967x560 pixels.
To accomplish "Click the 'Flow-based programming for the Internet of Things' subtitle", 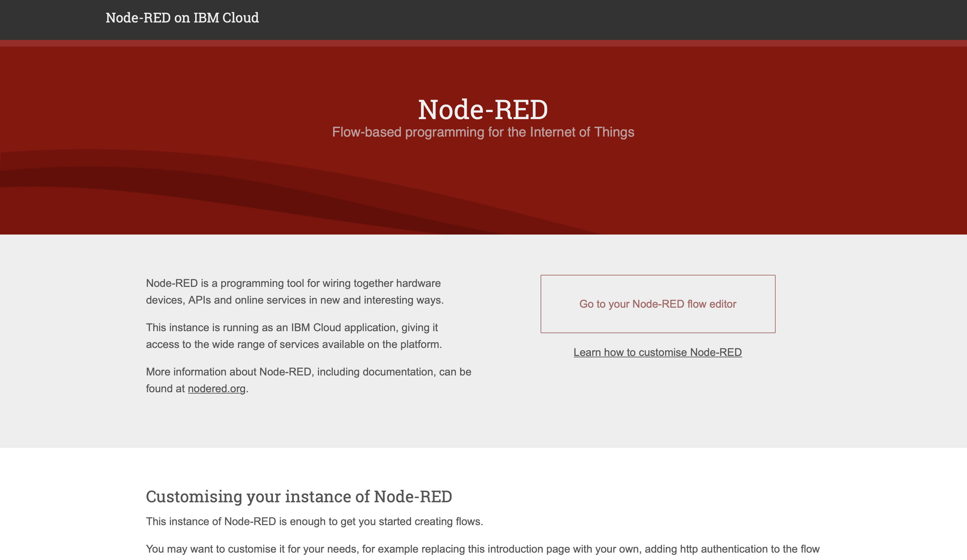I will [483, 132].
